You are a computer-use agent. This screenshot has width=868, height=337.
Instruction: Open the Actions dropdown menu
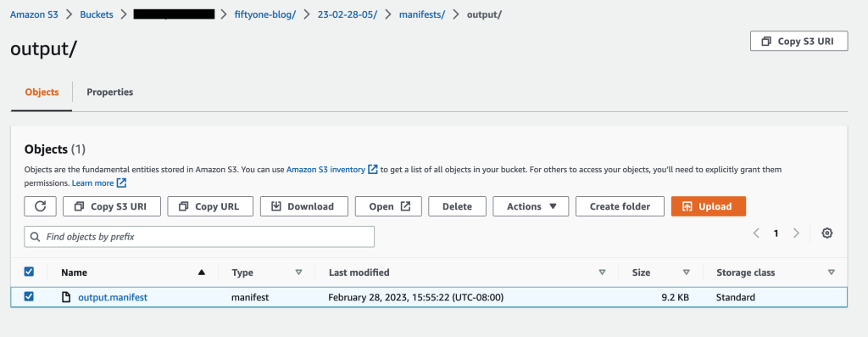[x=531, y=206]
